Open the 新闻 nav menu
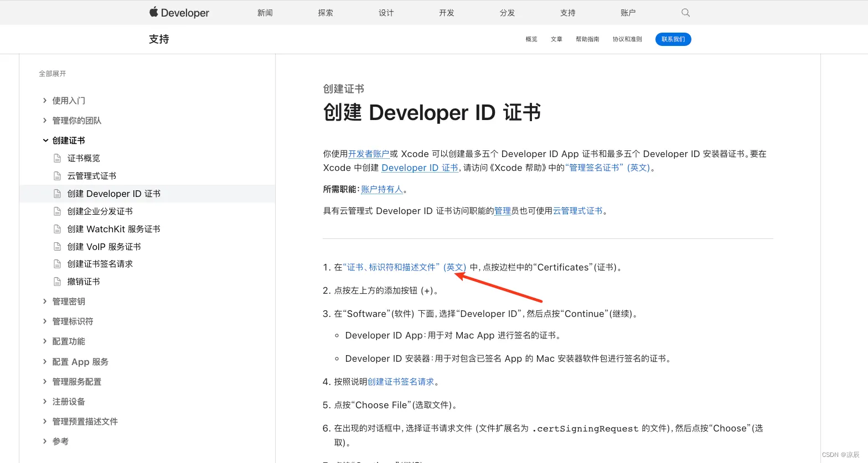Viewport: 868px width, 463px height. pos(265,13)
